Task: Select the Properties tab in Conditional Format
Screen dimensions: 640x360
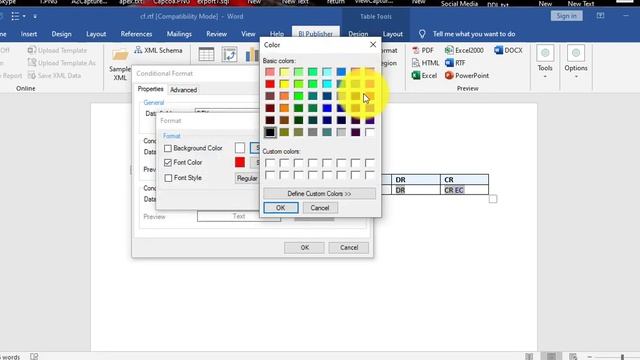Action: click(x=150, y=89)
